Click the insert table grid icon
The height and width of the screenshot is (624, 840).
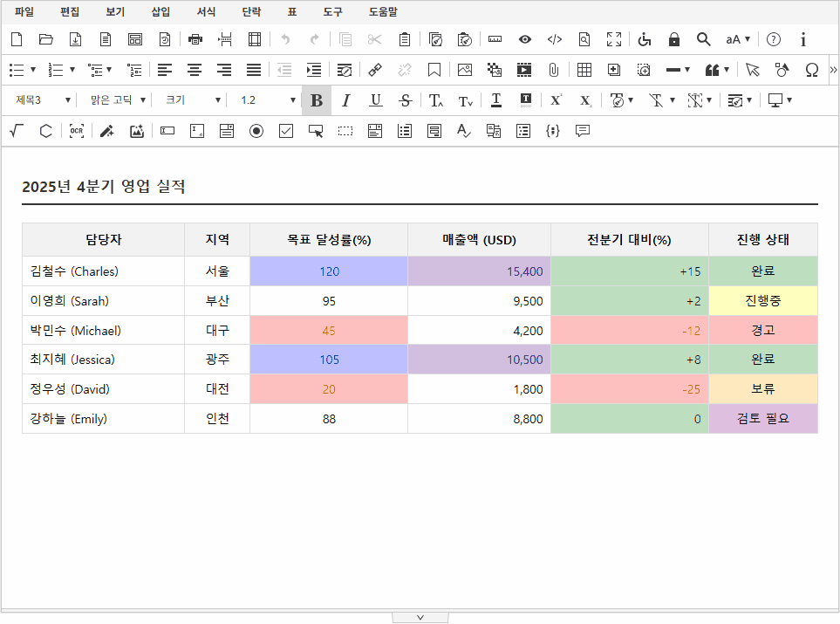point(584,70)
